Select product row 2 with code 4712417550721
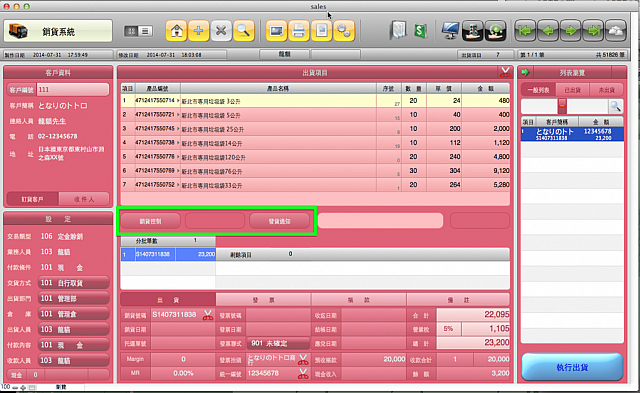 315,115
